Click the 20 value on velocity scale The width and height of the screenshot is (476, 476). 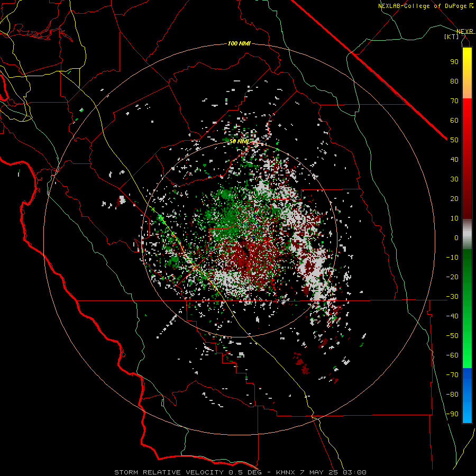click(454, 198)
